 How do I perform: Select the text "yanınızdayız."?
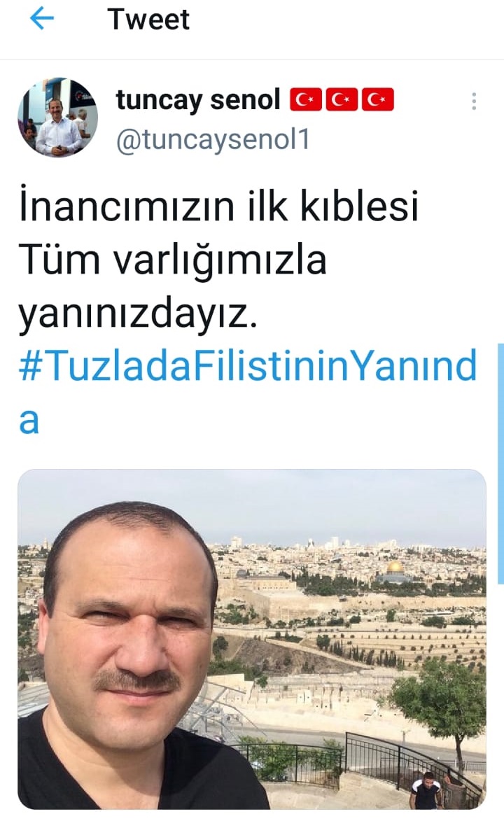(139, 314)
